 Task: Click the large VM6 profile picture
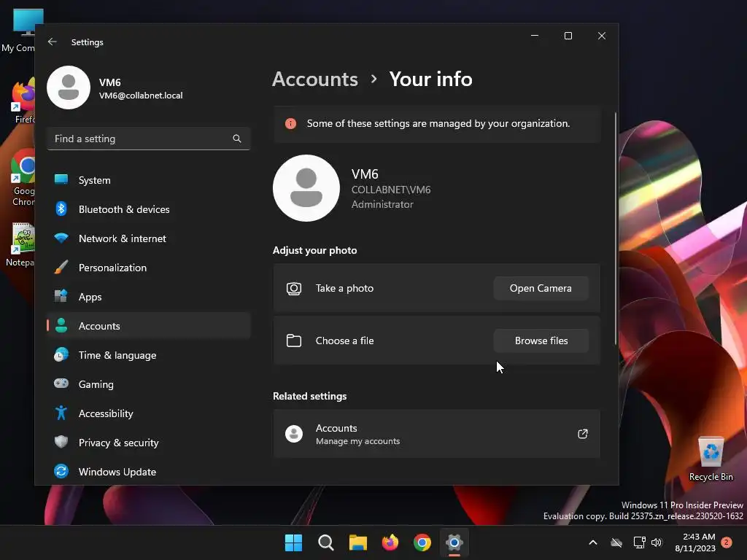tap(306, 188)
